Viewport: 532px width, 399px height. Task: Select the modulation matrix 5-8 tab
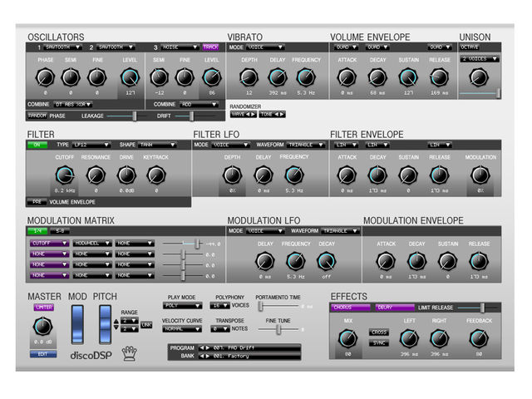tap(60, 231)
